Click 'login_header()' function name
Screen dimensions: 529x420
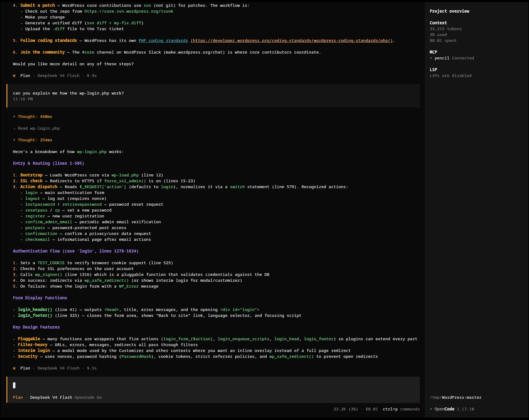click(x=35, y=310)
